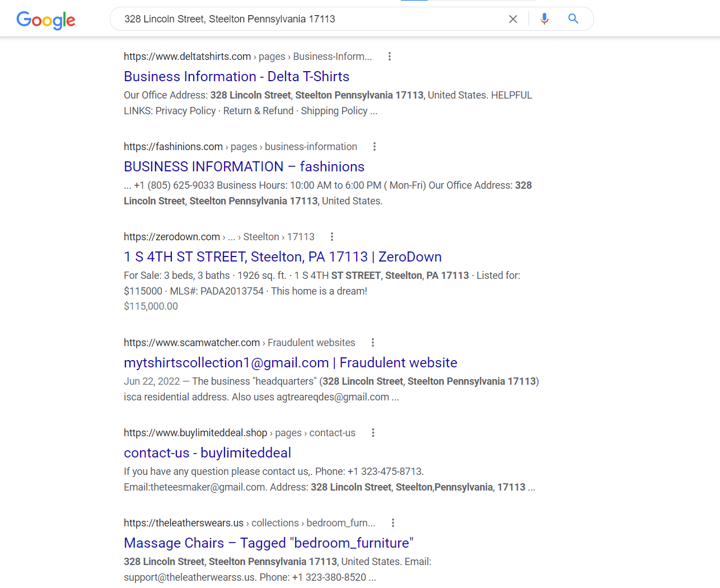The width and height of the screenshot is (720, 588).
Task: Open Business Information - Delta T-Shirts link
Action: pyautogui.click(x=236, y=77)
